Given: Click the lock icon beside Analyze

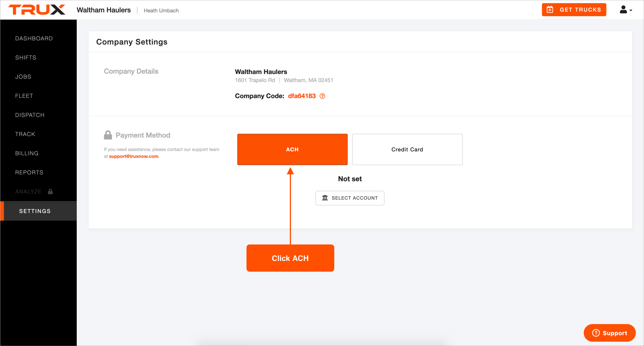Looking at the screenshot, I should pos(50,191).
